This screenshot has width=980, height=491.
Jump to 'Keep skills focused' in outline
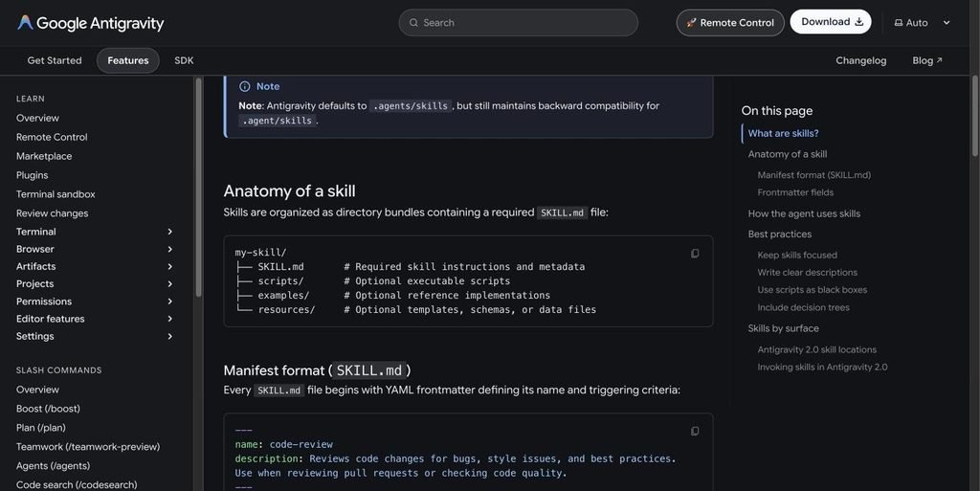pos(797,255)
